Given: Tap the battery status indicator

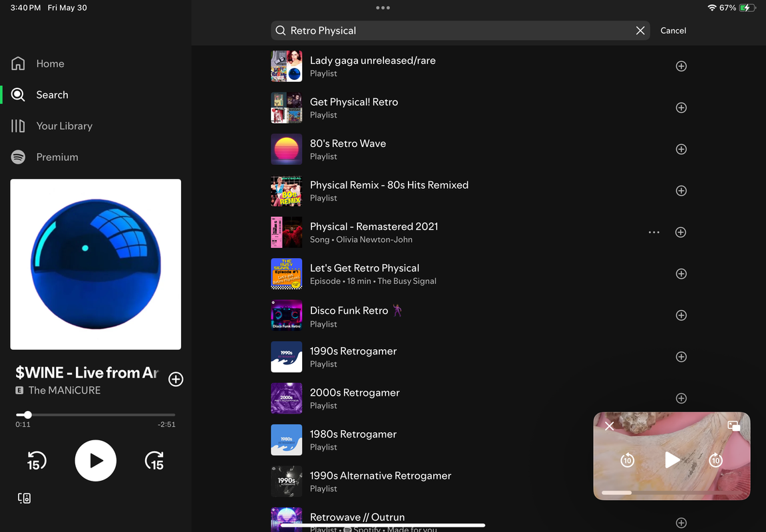Looking at the screenshot, I should click(x=747, y=8).
